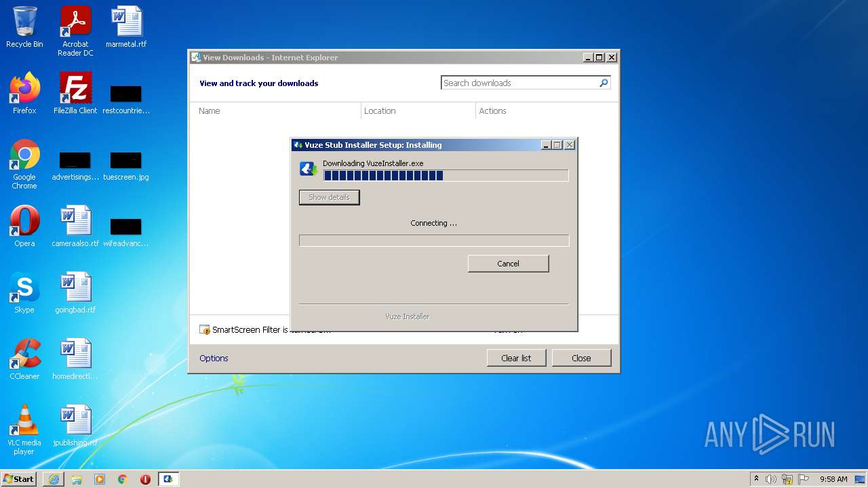Open the Firefox desktop shortcut
Image resolution: width=868 pixels, height=488 pixels.
[x=24, y=94]
